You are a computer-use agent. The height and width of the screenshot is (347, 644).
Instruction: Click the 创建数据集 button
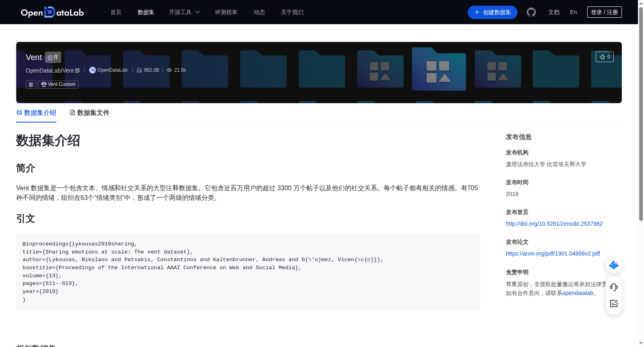coord(493,12)
